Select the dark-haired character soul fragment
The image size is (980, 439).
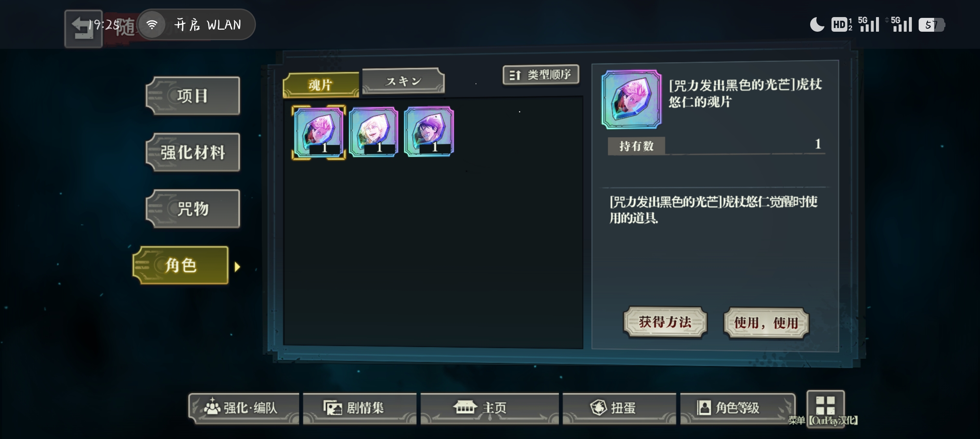pyautogui.click(x=429, y=132)
